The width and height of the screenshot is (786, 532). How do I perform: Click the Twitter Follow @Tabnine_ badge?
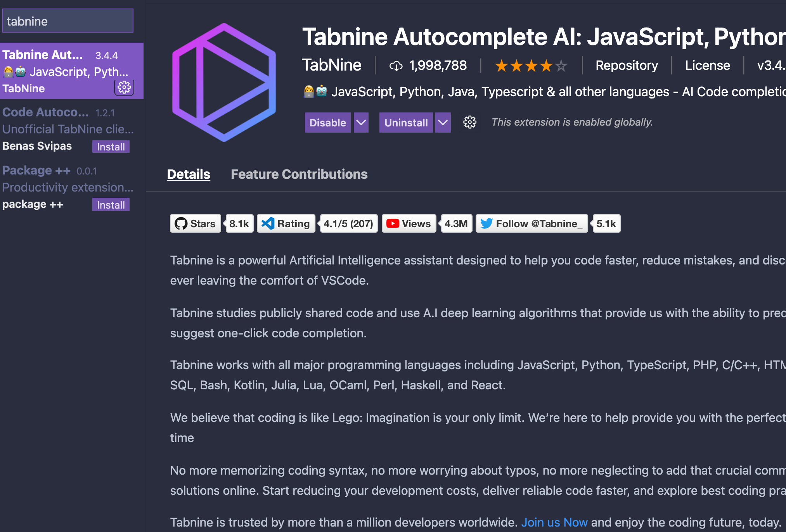pos(532,224)
